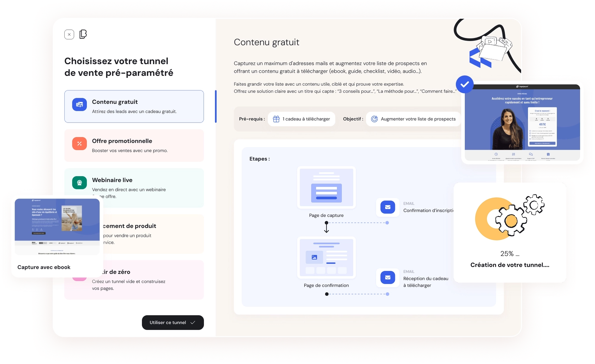Screen dimensions: 595x364
Task: Click the B logo icon
Action: coord(83,34)
